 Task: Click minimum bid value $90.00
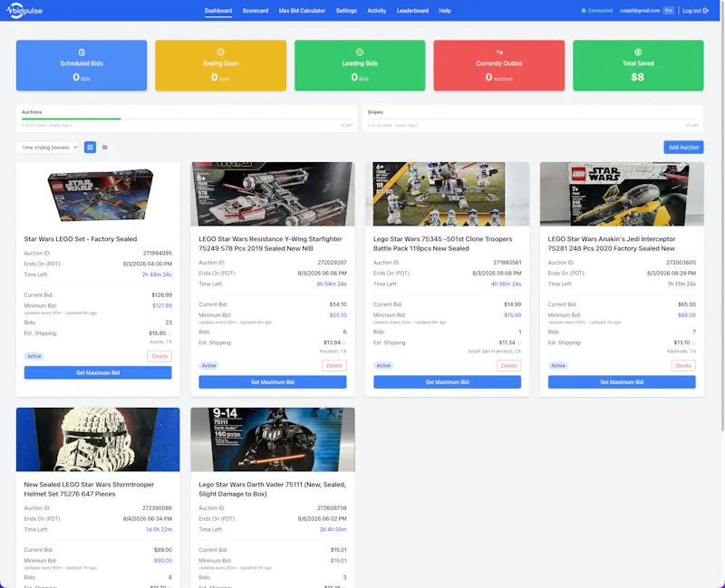163,561
